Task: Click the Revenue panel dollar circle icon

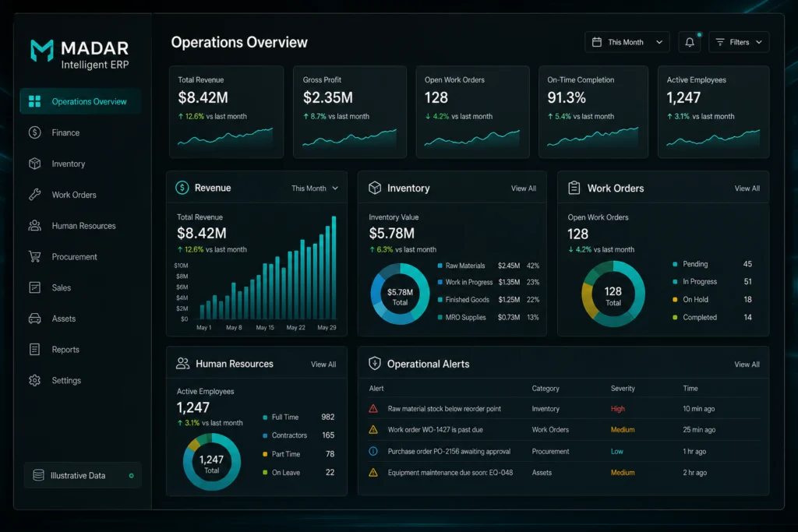Action: (182, 188)
